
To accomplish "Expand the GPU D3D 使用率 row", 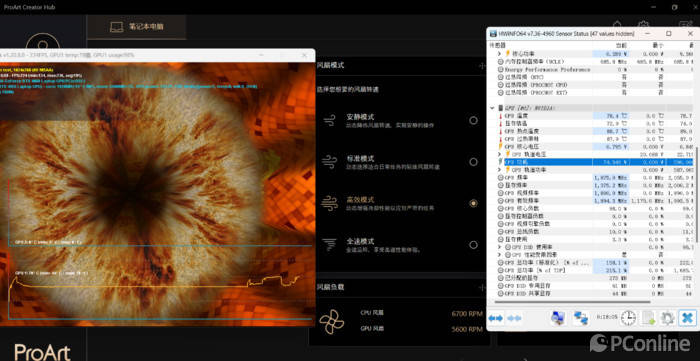I will pos(500,247).
